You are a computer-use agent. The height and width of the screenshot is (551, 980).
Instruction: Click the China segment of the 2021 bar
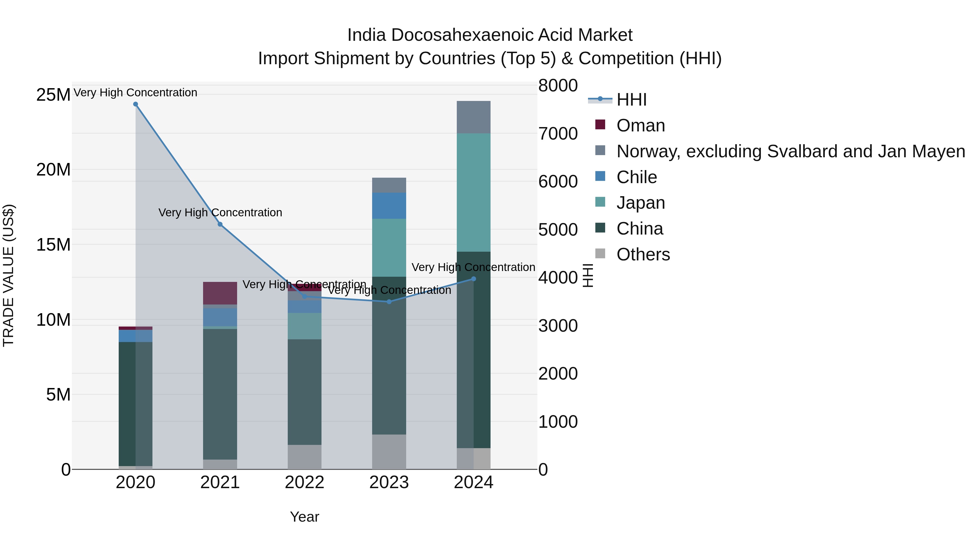220,394
